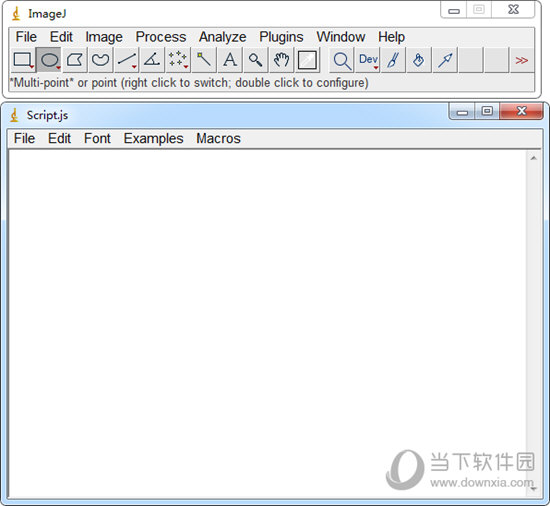Screen dimensions: 550x506
Task: Select the Straight Line tool
Action: [127, 60]
